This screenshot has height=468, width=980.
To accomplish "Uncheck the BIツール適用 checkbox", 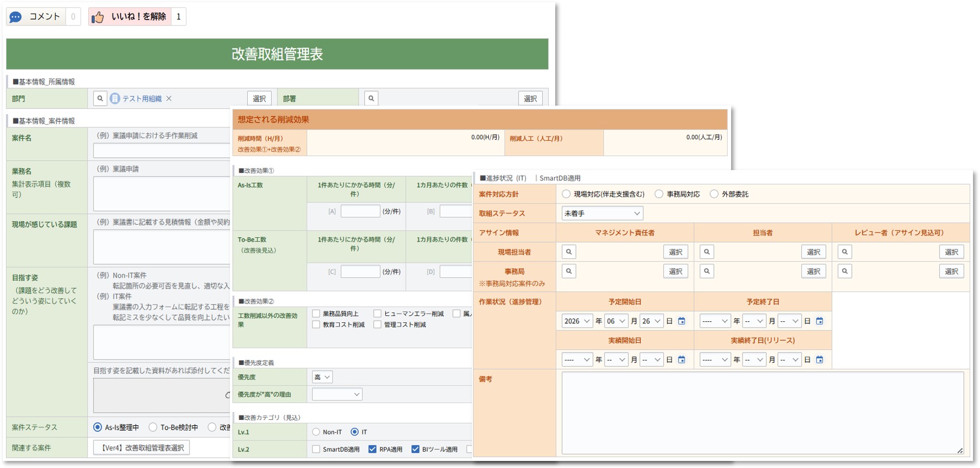I will point(416,450).
